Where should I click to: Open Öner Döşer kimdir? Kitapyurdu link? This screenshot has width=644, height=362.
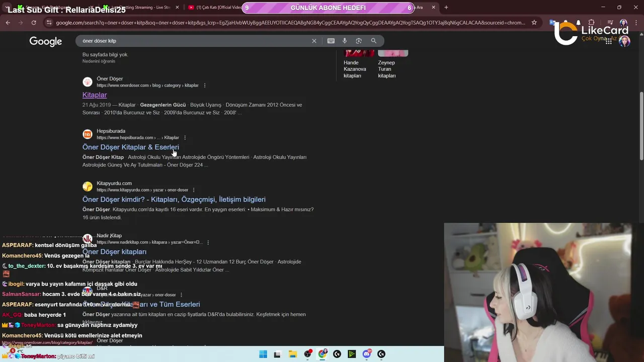tap(174, 200)
